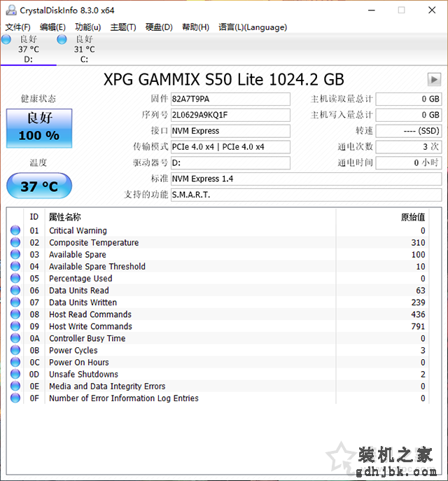The image size is (448, 481).
Task: Click the transfer mode field PCIe 4.0 x4
Action: [230, 147]
